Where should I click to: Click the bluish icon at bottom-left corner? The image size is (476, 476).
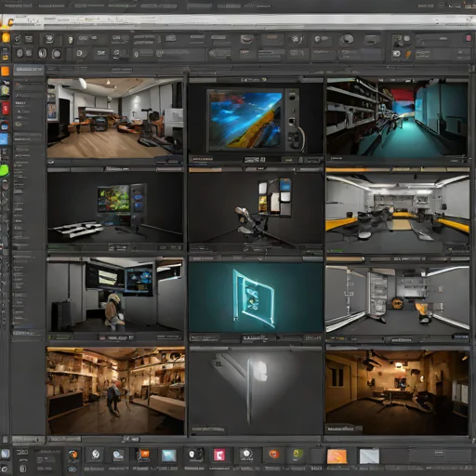5,454
